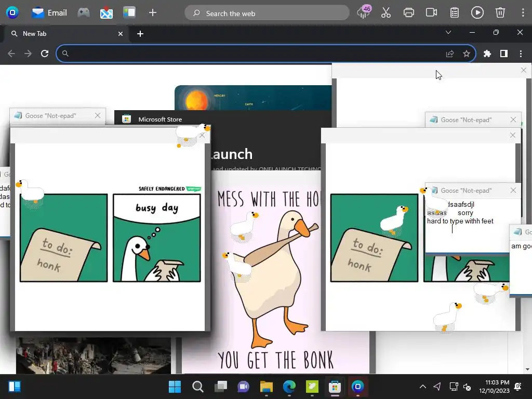Toggle the browser side panel
Screen dimensions: 532x399
point(504,54)
